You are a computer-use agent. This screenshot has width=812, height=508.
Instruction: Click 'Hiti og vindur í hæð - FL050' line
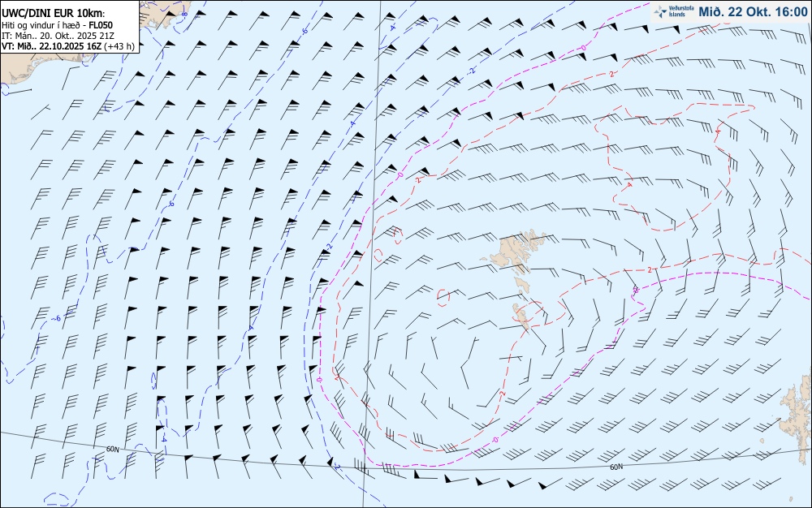57,25
